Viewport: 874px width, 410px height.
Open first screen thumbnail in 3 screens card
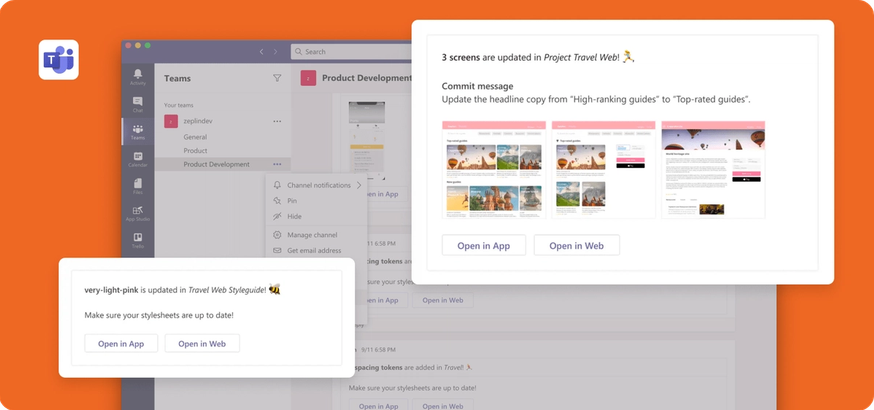pos(494,169)
